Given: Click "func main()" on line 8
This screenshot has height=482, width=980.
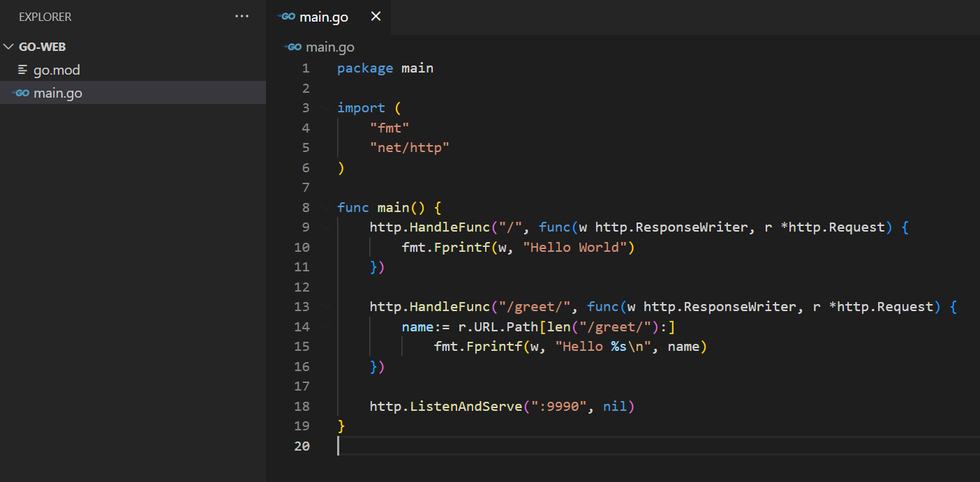Looking at the screenshot, I should tap(381, 208).
